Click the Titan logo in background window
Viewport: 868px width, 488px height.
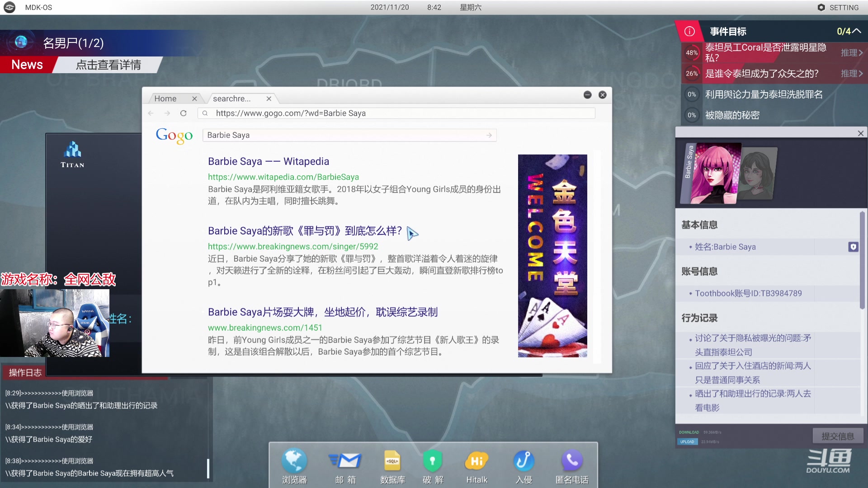[72, 154]
